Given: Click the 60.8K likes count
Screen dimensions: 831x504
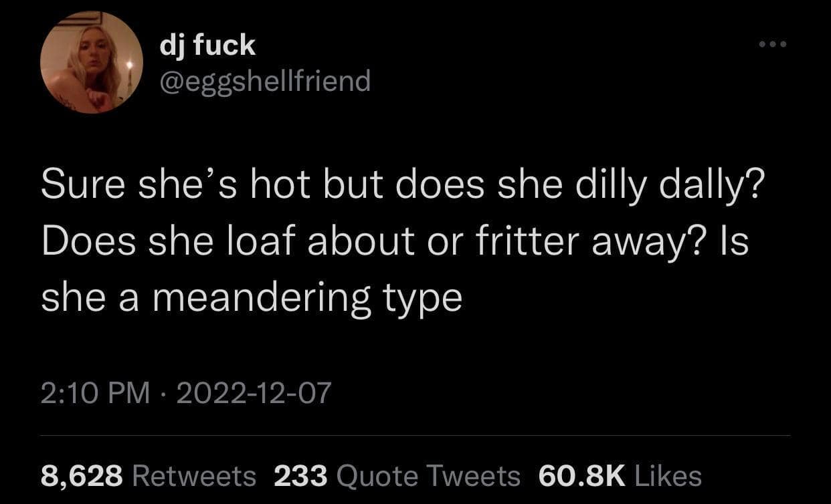Looking at the screenshot, I should coord(581,476).
